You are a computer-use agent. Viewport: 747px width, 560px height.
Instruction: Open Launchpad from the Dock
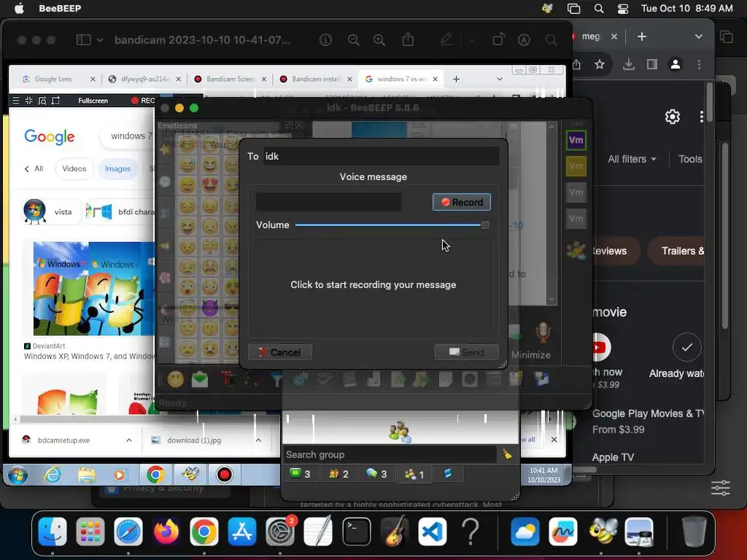[x=90, y=532]
